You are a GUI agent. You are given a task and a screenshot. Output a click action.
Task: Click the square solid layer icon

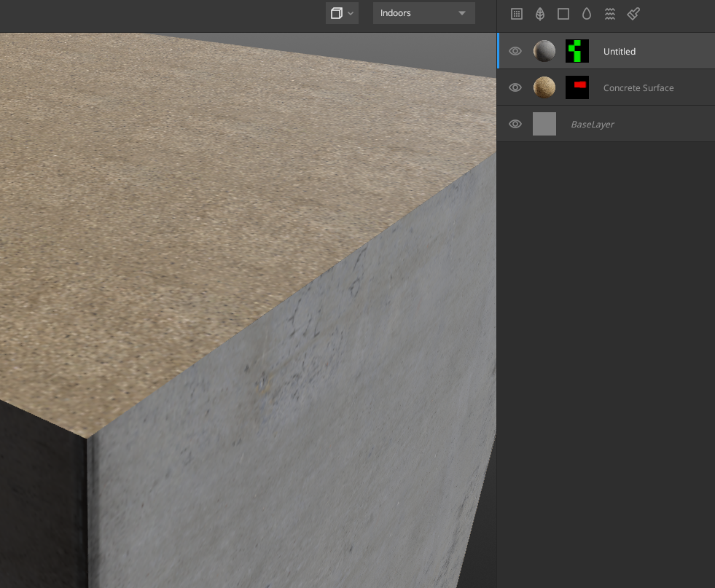[x=563, y=14]
